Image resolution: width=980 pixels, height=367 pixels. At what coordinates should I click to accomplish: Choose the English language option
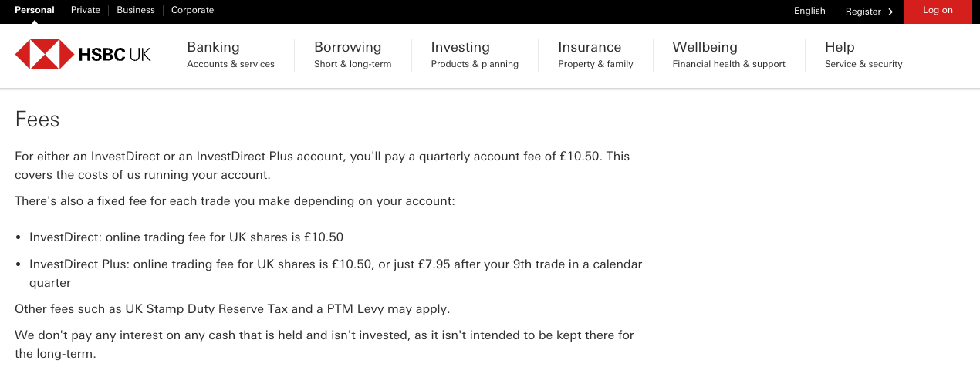click(x=809, y=11)
